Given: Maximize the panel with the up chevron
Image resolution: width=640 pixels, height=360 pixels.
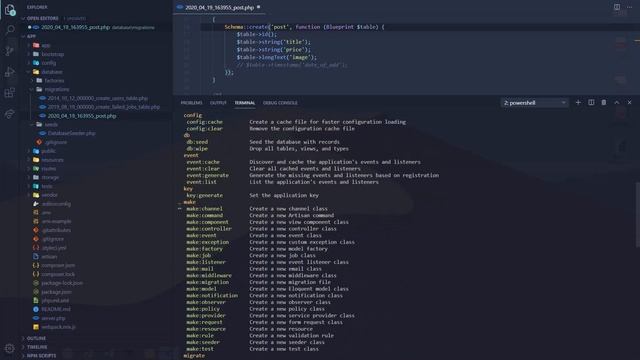Looking at the screenshot, I should tap(617, 102).
